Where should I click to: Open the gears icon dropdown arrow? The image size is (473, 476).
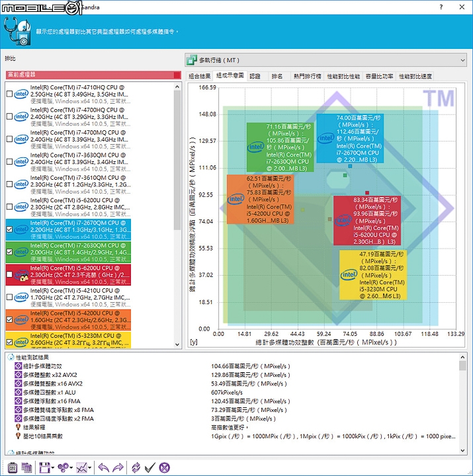(x=71, y=468)
